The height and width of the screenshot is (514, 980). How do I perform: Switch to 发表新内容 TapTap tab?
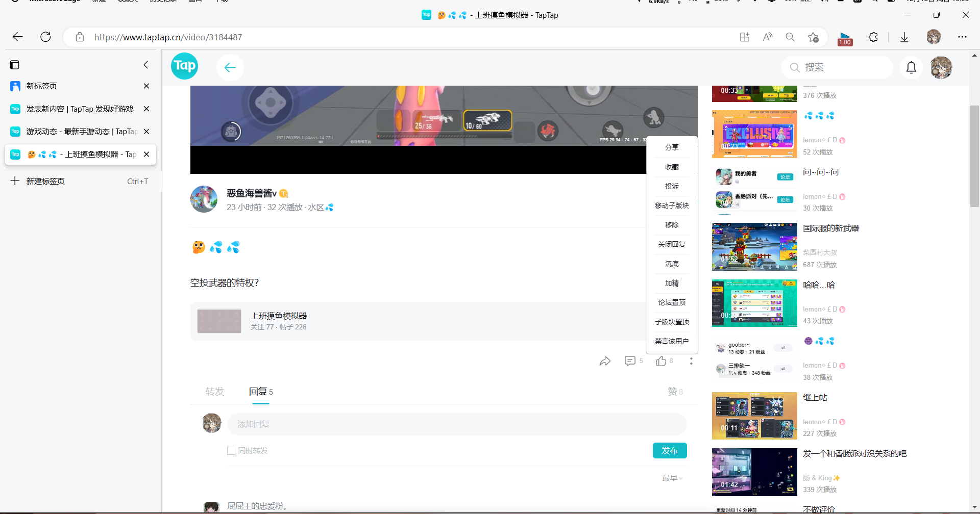coord(81,109)
